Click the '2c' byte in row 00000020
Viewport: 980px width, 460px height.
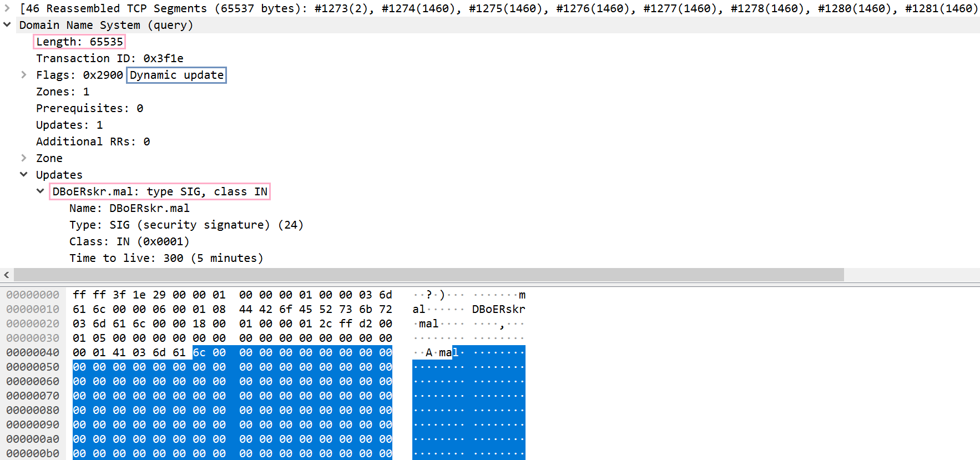click(326, 323)
